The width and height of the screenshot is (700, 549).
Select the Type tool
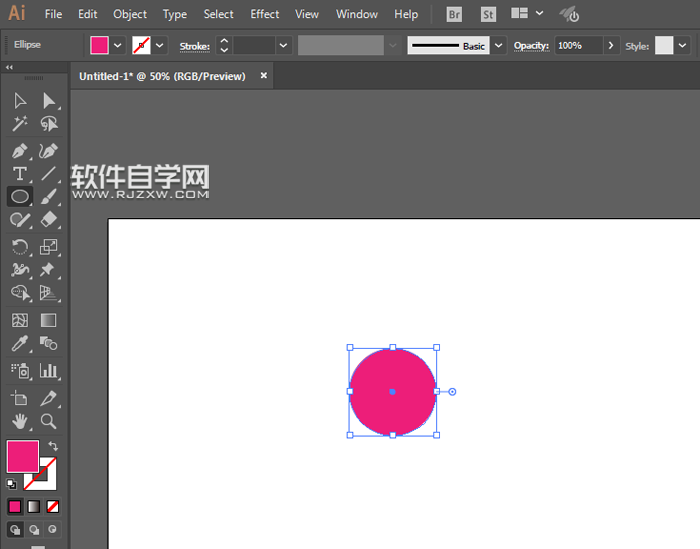(x=19, y=174)
